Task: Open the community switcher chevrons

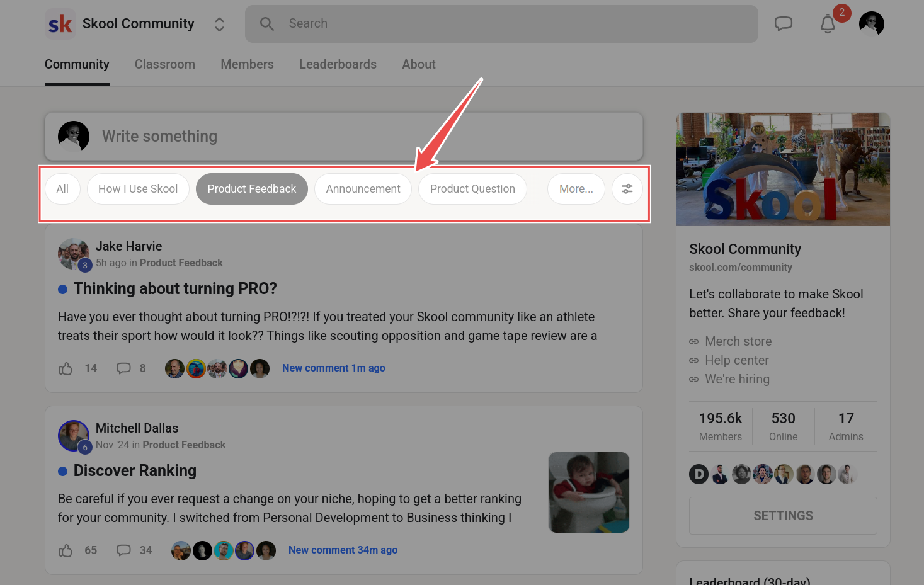Action: point(219,24)
